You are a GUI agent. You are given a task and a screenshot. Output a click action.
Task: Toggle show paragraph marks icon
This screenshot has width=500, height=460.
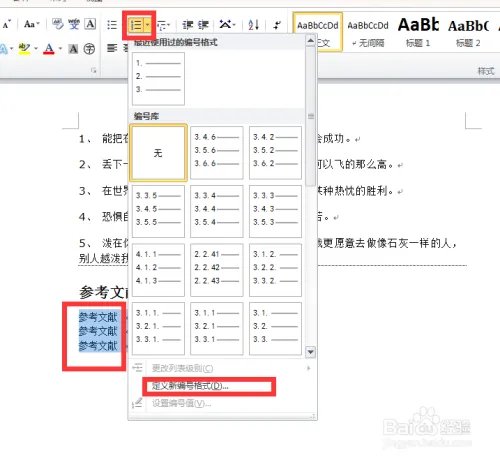(x=276, y=25)
